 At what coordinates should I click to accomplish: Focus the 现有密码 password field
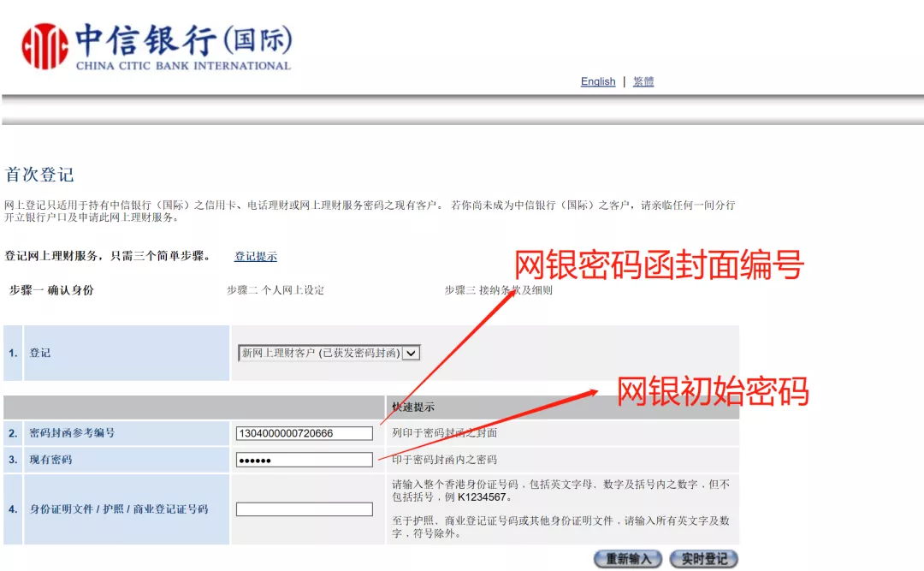point(304,460)
